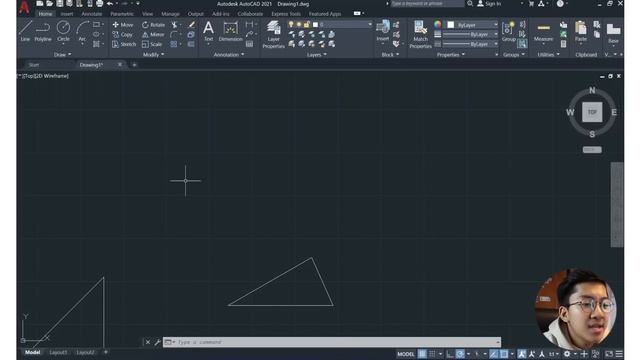The height and width of the screenshot is (360, 640).
Task: Click the Measure tool
Action: pyautogui.click(x=543, y=31)
